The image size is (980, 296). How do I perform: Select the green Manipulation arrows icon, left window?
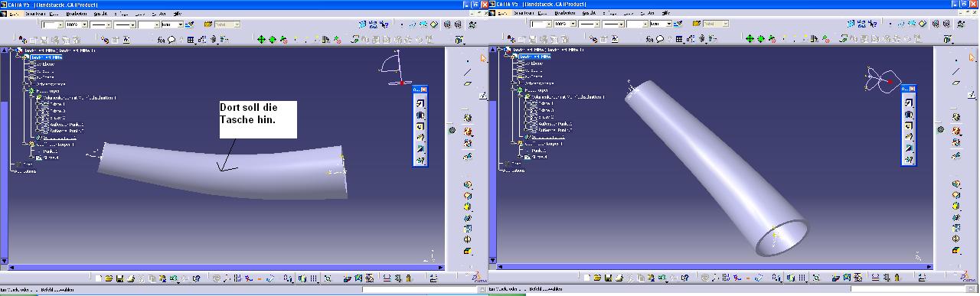(x=261, y=39)
